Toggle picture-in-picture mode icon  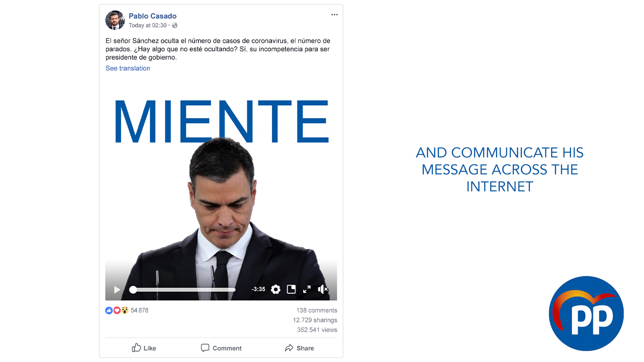pyautogui.click(x=291, y=289)
